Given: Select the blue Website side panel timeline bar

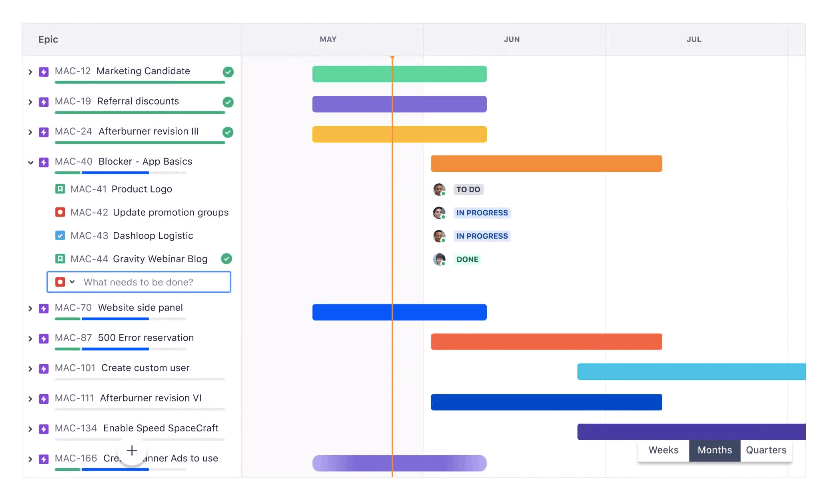Looking at the screenshot, I should click(400, 312).
